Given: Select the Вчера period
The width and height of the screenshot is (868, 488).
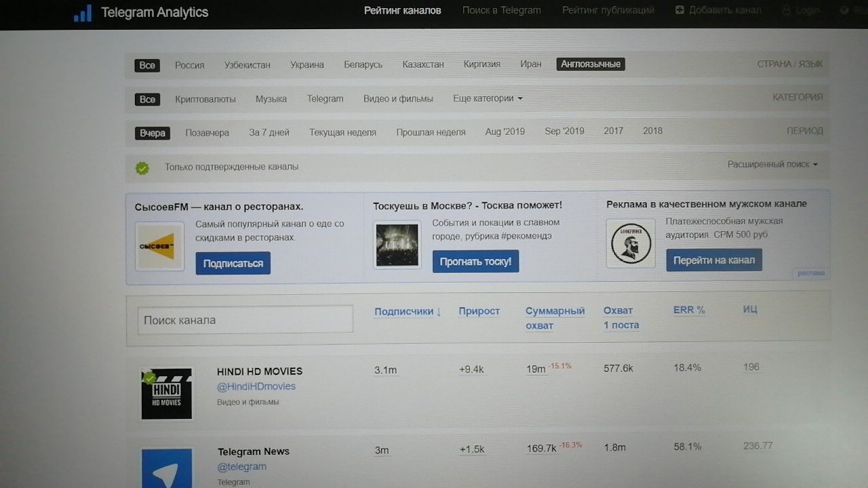Looking at the screenshot, I should (x=153, y=133).
